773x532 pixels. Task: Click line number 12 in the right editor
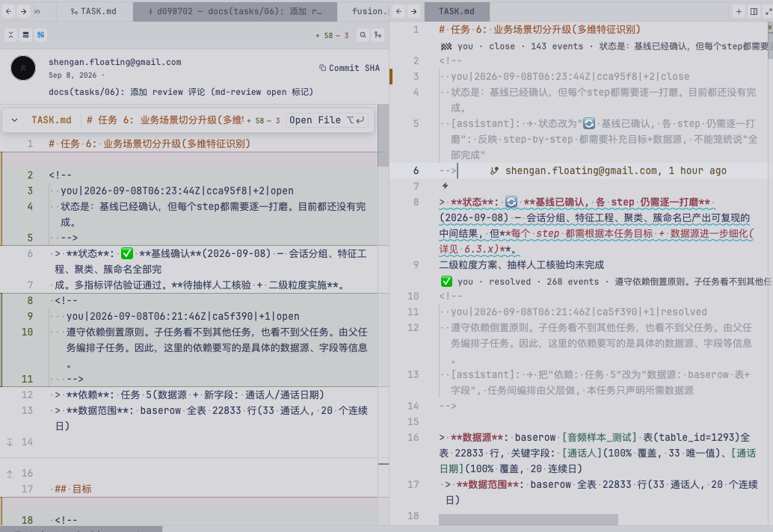coord(413,327)
